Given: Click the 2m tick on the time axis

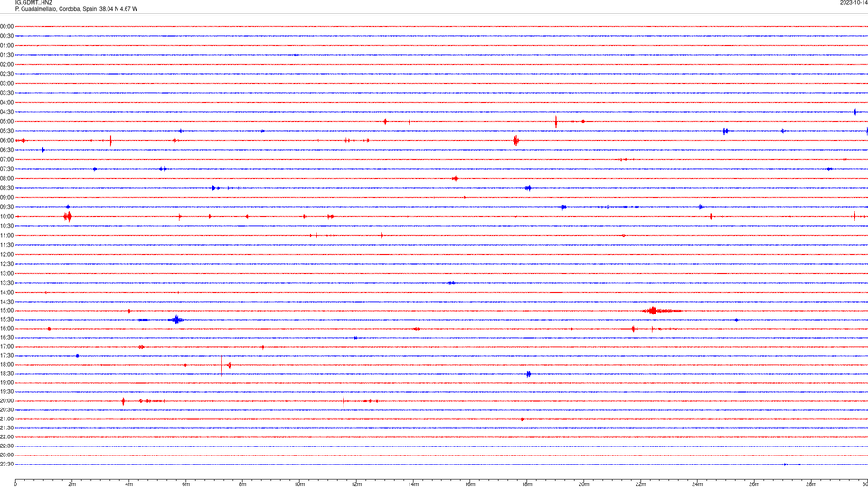Looking at the screenshot, I should coord(72,484).
